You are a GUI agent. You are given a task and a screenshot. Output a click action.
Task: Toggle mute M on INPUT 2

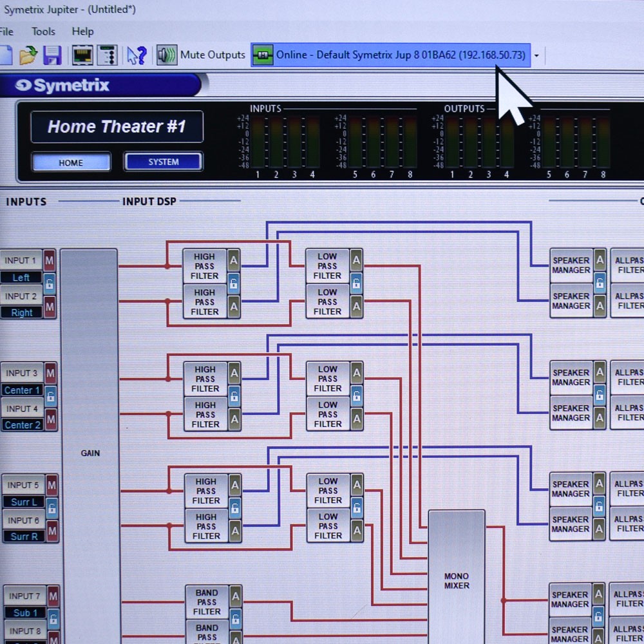[x=50, y=307]
